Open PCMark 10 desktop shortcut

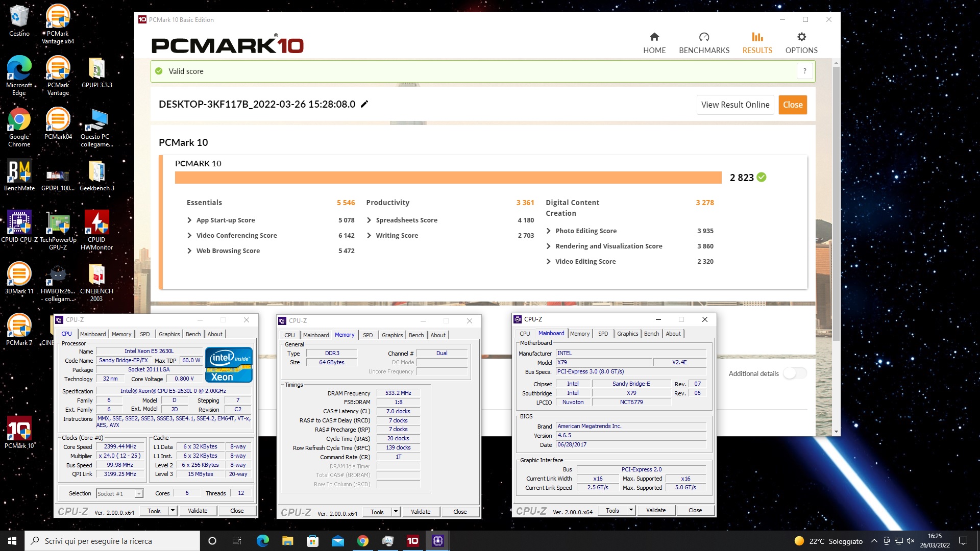[x=19, y=433]
